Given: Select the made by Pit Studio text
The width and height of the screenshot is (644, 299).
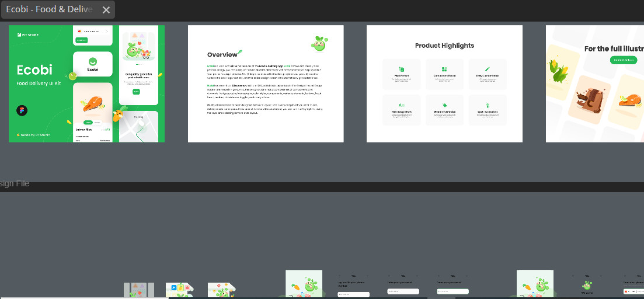Looking at the screenshot, I should (x=33, y=135).
